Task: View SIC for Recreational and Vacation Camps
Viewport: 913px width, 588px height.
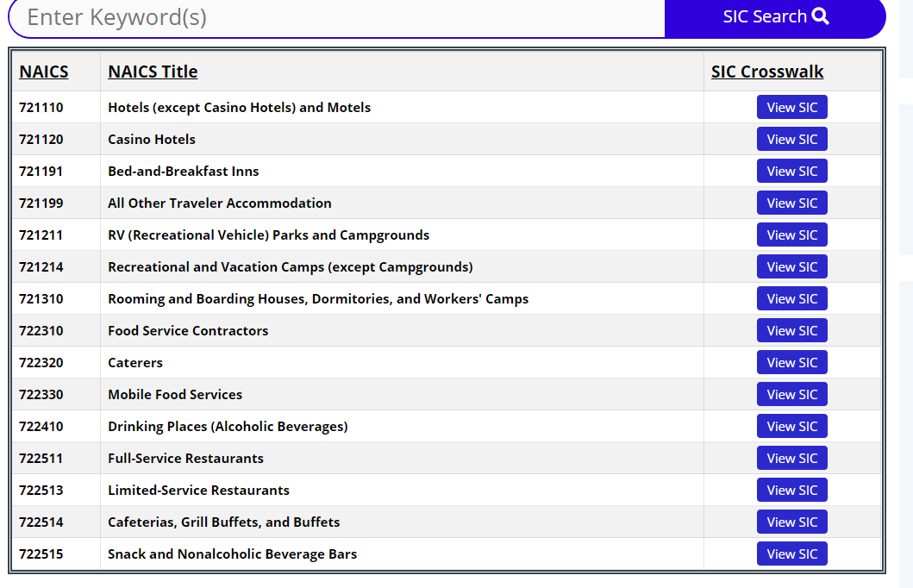Action: pyautogui.click(x=792, y=266)
